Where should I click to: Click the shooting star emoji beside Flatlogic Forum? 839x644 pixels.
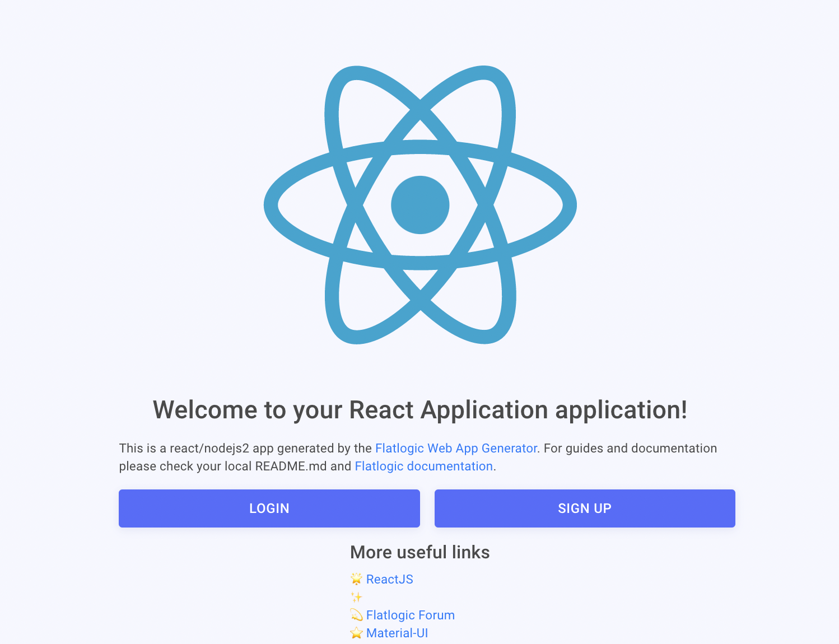pos(357,615)
